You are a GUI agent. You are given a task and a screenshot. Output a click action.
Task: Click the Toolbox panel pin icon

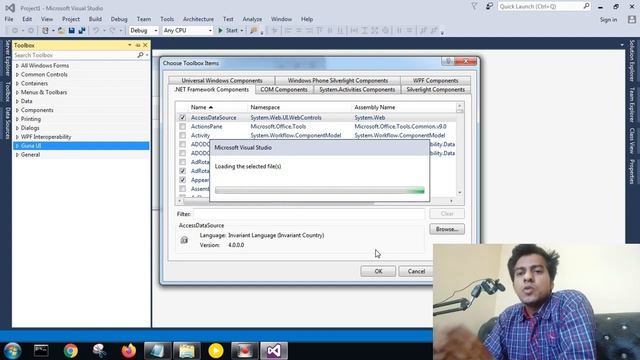pos(138,45)
